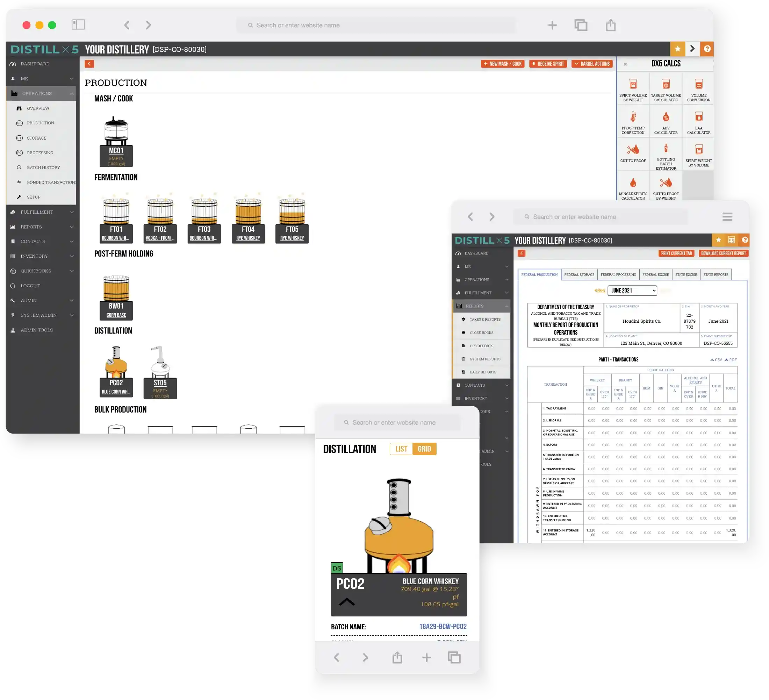
Task: Switch distillation view to LIST
Action: [x=401, y=449]
